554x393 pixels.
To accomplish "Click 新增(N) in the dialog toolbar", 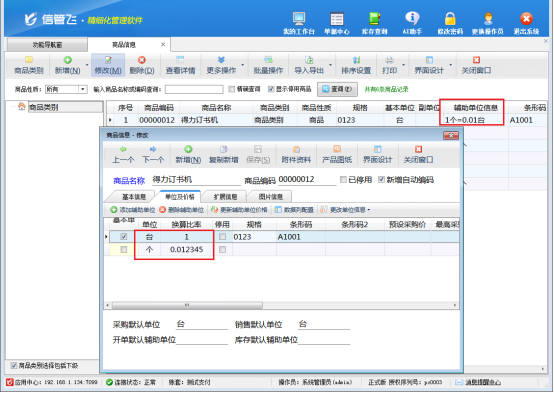I will (x=188, y=155).
